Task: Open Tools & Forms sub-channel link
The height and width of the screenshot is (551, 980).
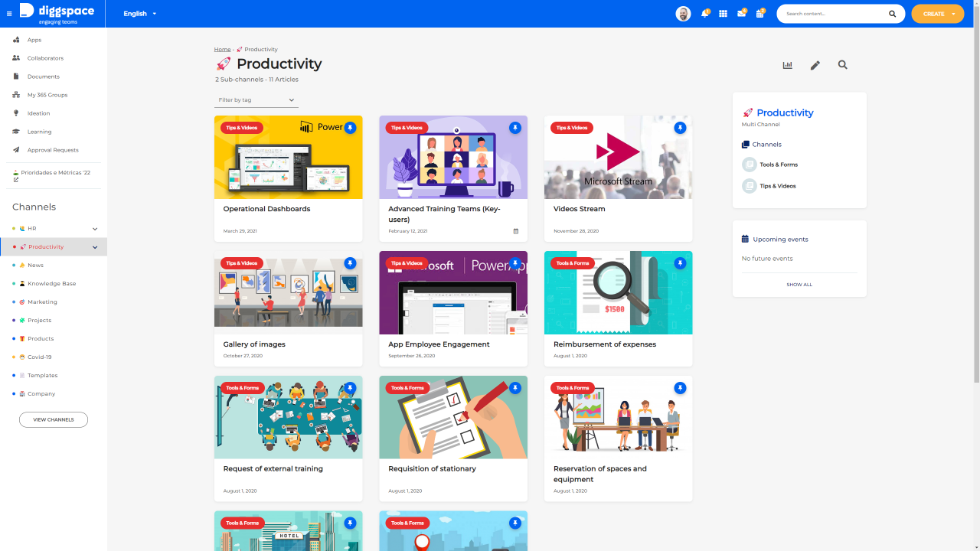Action: [x=779, y=165]
